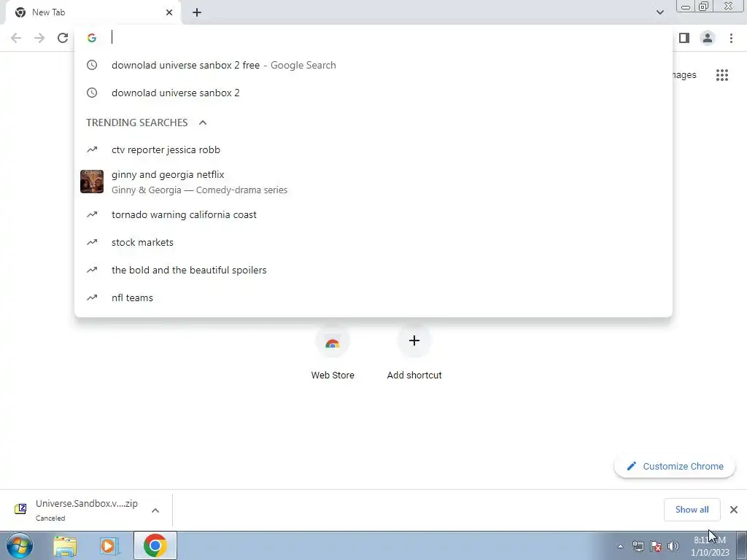Open the network tray icon
This screenshot has height=560, width=747.
coord(638,546)
